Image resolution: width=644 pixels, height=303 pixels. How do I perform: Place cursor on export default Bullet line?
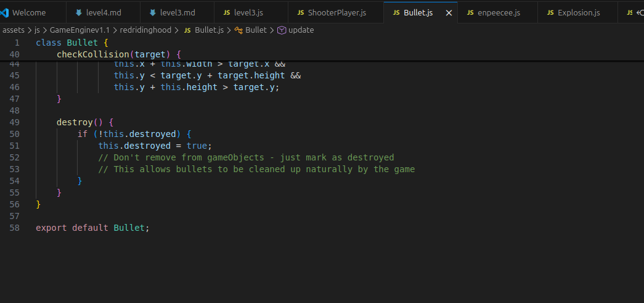point(93,228)
